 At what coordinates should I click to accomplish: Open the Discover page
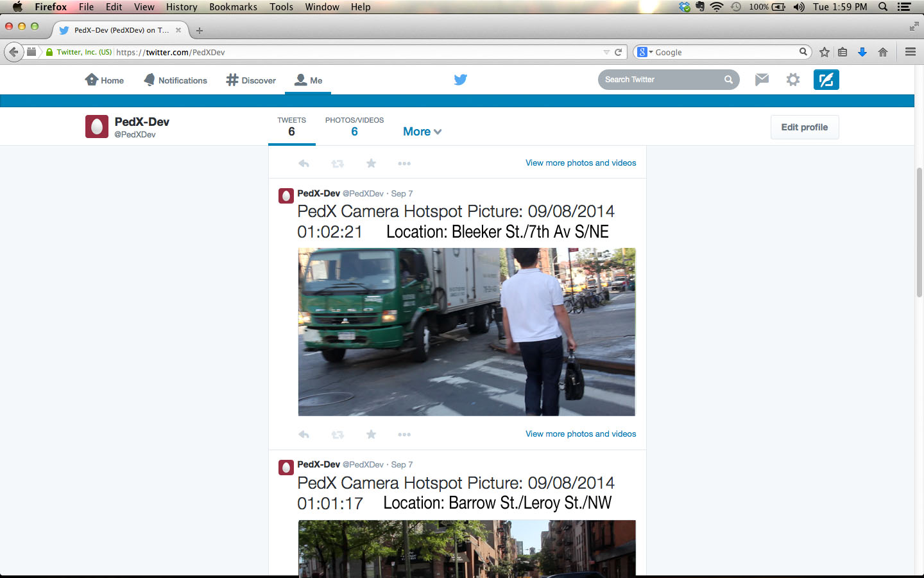point(251,80)
